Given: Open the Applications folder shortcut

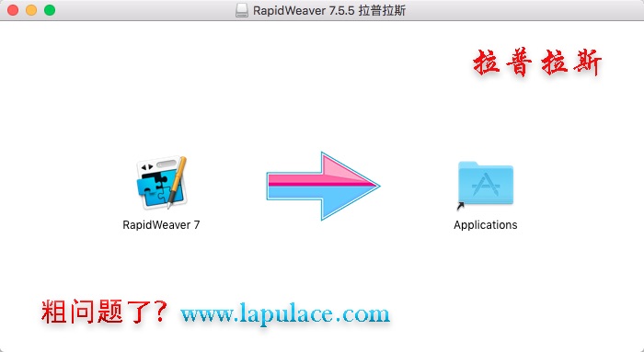Looking at the screenshot, I should point(486,183).
